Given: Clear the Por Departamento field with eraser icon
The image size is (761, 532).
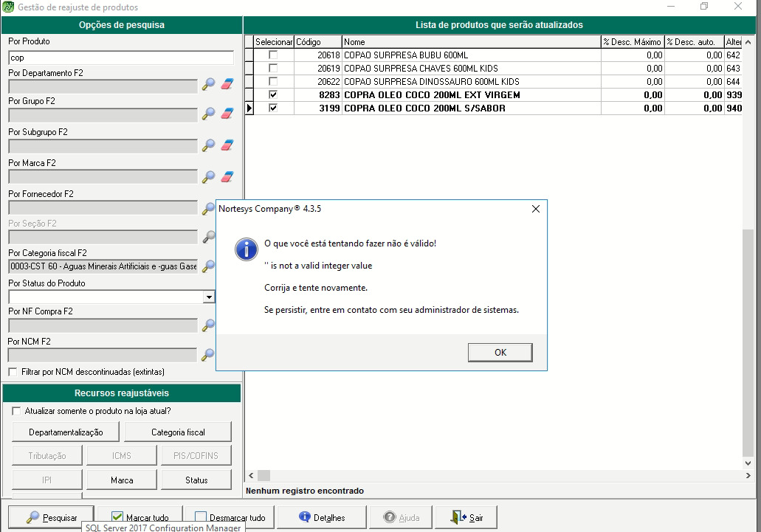Looking at the screenshot, I should pyautogui.click(x=227, y=85).
